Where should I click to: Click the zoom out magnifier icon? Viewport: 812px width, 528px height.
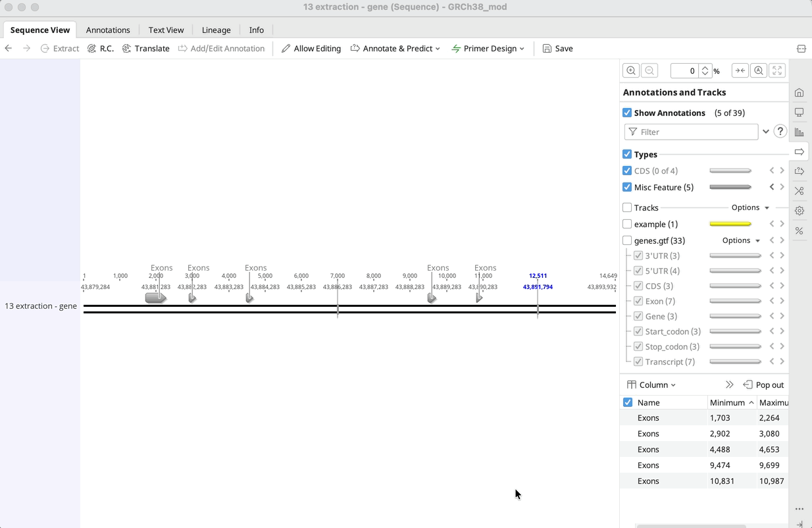click(649, 70)
